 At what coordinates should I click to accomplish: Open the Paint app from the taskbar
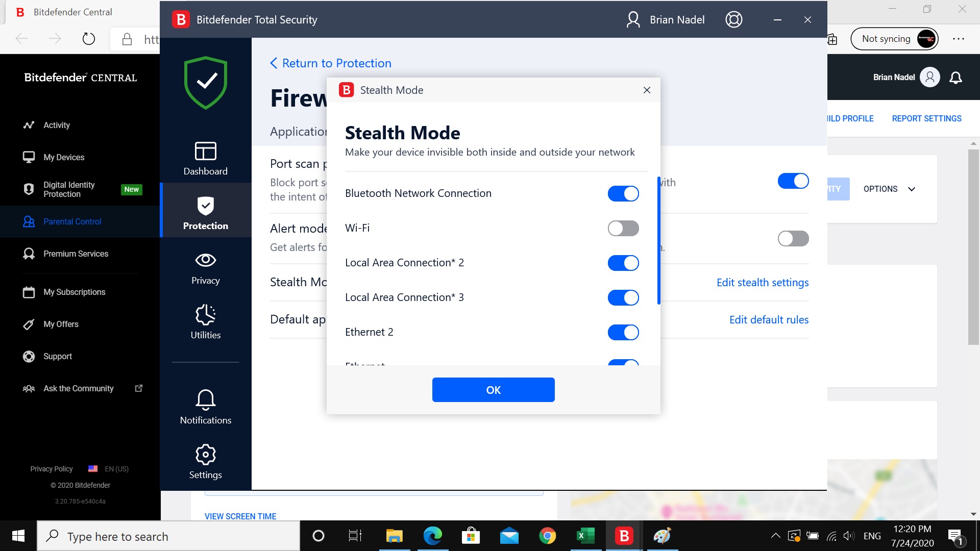click(x=662, y=536)
